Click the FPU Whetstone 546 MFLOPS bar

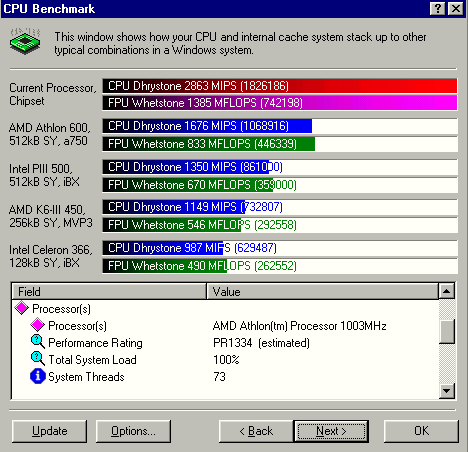[x=172, y=225]
